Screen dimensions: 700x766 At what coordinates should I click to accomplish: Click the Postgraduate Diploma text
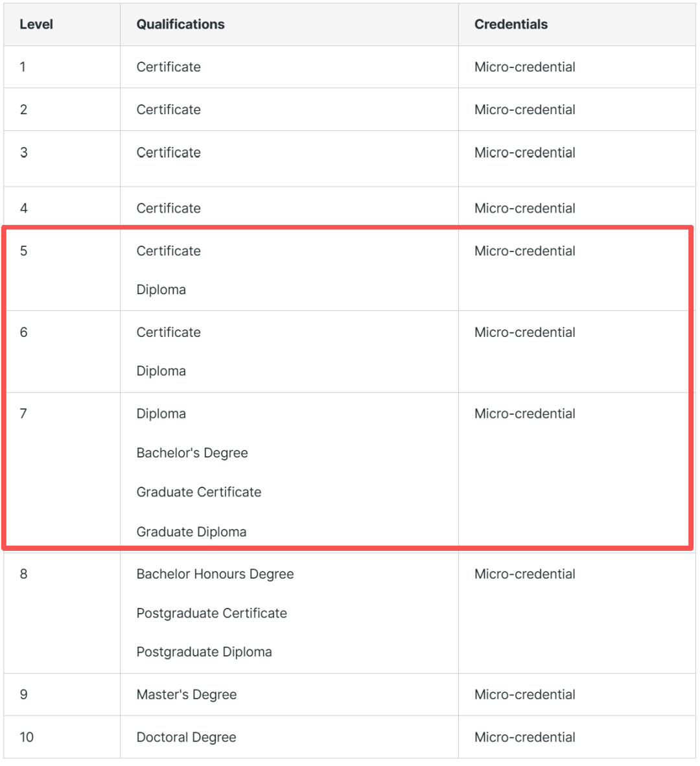204,652
